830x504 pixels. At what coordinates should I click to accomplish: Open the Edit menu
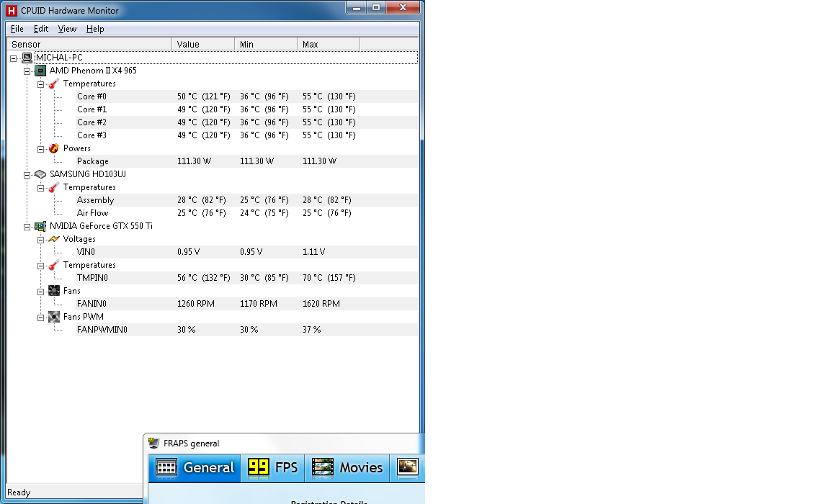click(41, 29)
